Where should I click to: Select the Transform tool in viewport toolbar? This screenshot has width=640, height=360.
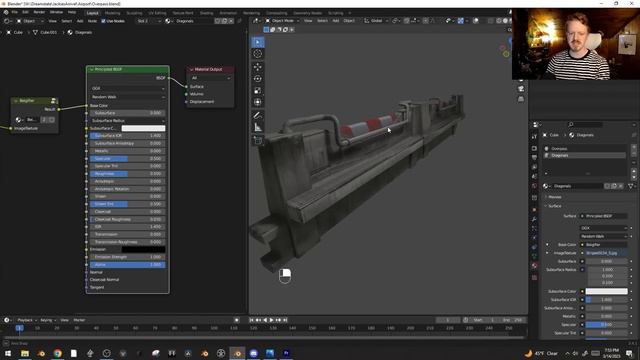(x=258, y=102)
